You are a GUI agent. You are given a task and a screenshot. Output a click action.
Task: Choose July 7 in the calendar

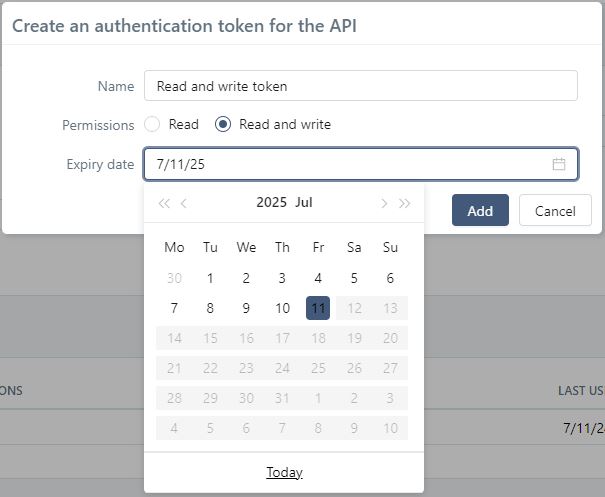click(174, 308)
